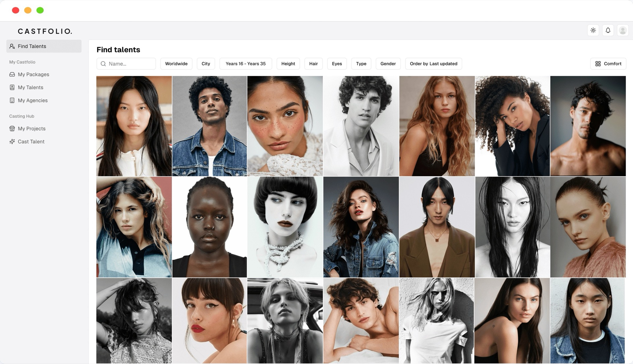The width and height of the screenshot is (633, 364).
Task: Click the Comfort view density button
Action: click(608, 64)
